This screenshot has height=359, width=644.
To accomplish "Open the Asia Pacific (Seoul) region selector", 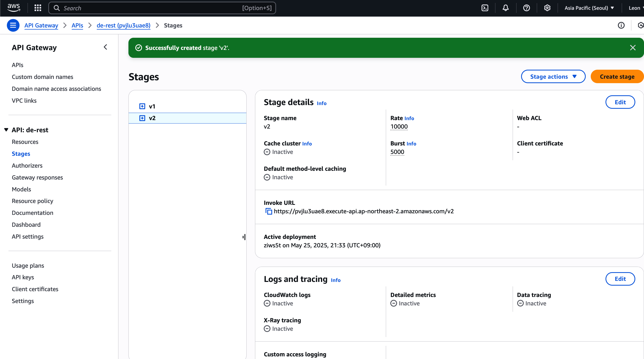I will pyautogui.click(x=589, y=8).
